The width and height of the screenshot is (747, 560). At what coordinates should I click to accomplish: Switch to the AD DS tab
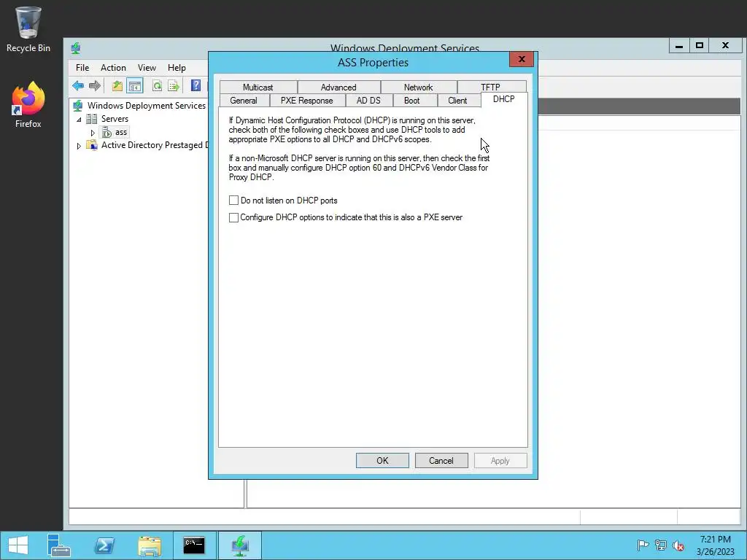click(x=368, y=101)
